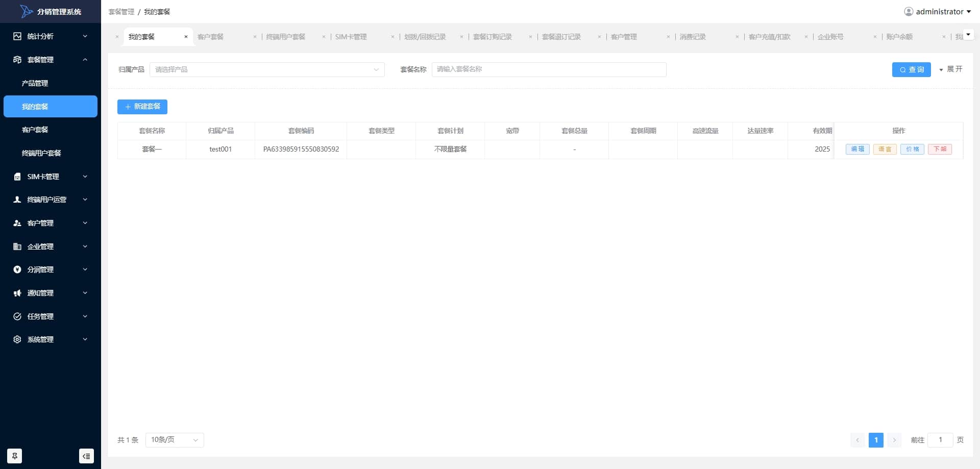This screenshot has height=469, width=980.
Task: Open the 10条/页 page size dropdown
Action: click(x=175, y=440)
